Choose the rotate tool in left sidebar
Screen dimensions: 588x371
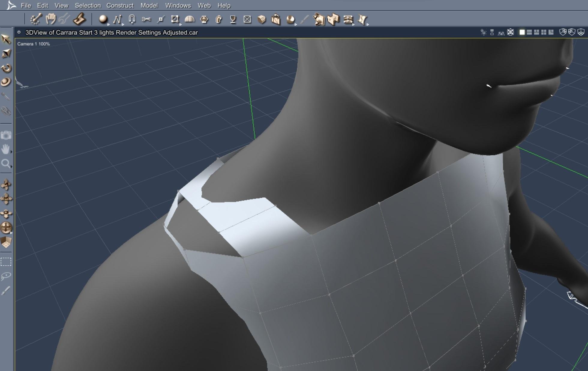pos(6,68)
